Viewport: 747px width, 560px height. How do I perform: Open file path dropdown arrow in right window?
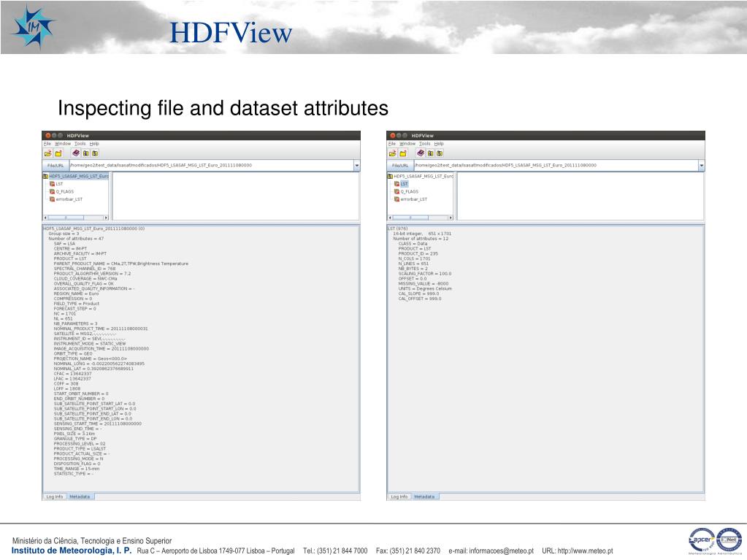click(701, 166)
